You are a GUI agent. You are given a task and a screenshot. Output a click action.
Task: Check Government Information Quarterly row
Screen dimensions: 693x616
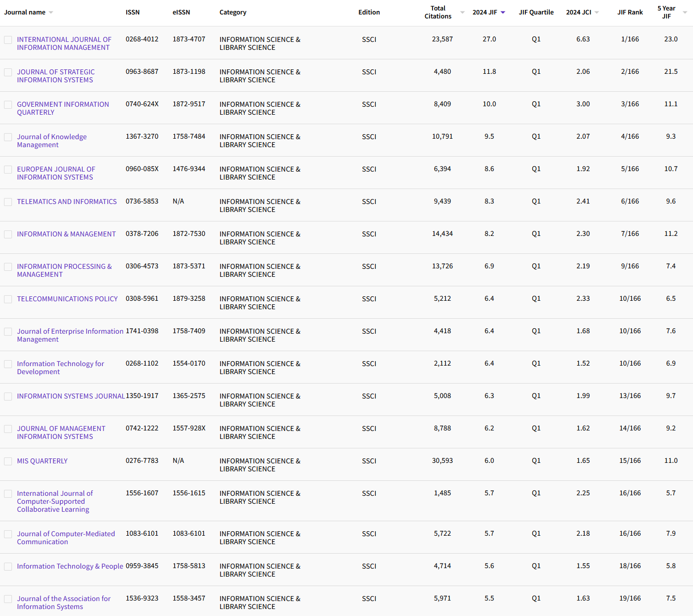tap(8, 105)
